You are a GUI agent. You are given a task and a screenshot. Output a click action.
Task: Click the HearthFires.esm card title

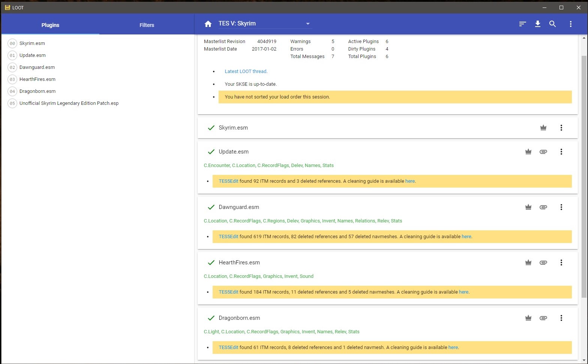(x=239, y=263)
